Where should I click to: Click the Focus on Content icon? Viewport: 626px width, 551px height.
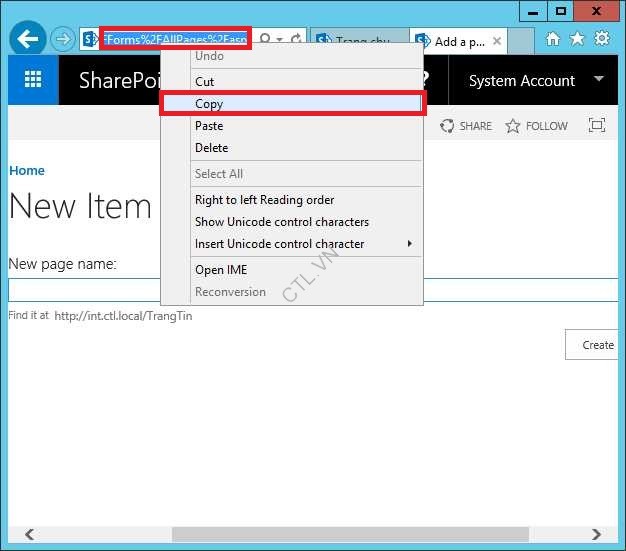pos(597,126)
